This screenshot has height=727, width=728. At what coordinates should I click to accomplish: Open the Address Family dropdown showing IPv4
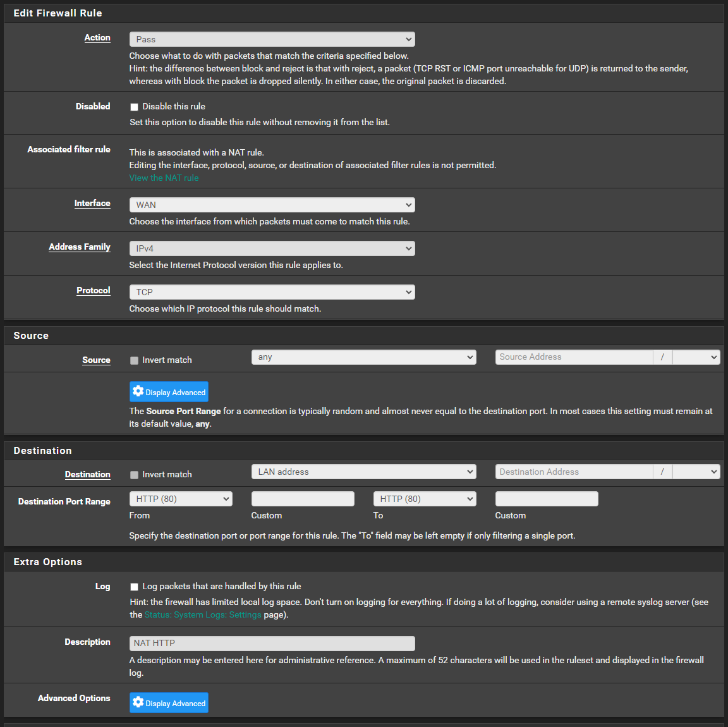272,248
